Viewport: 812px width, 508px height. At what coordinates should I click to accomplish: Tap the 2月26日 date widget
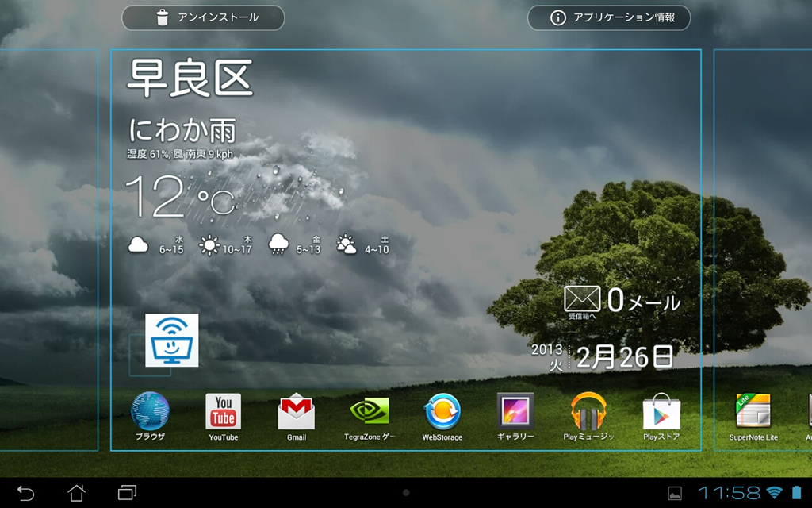click(x=624, y=357)
